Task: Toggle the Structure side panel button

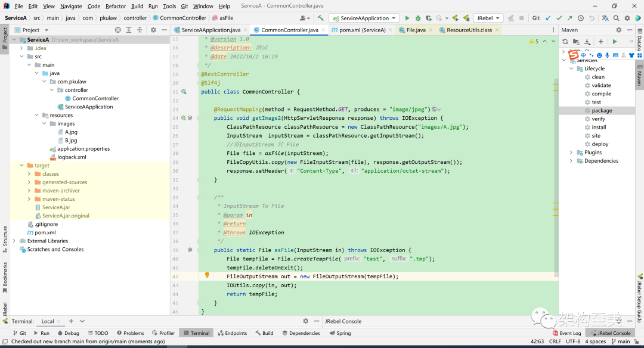Action: (x=5, y=236)
